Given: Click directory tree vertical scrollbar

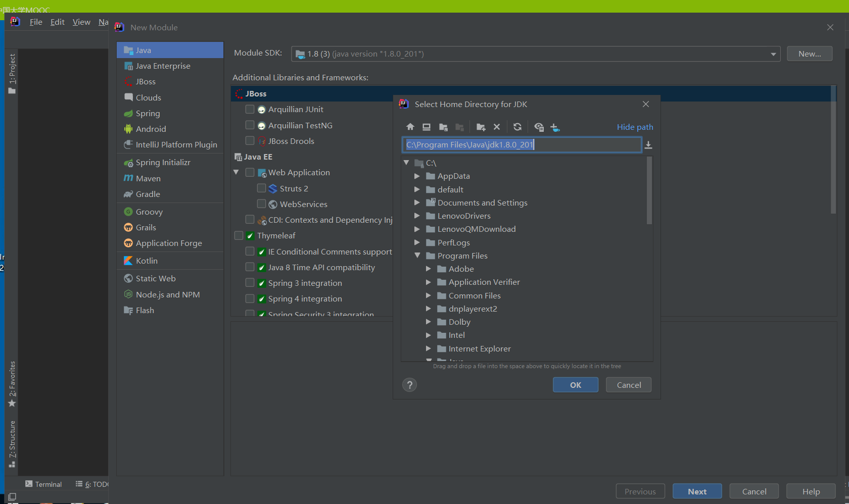Looking at the screenshot, I should (649, 190).
